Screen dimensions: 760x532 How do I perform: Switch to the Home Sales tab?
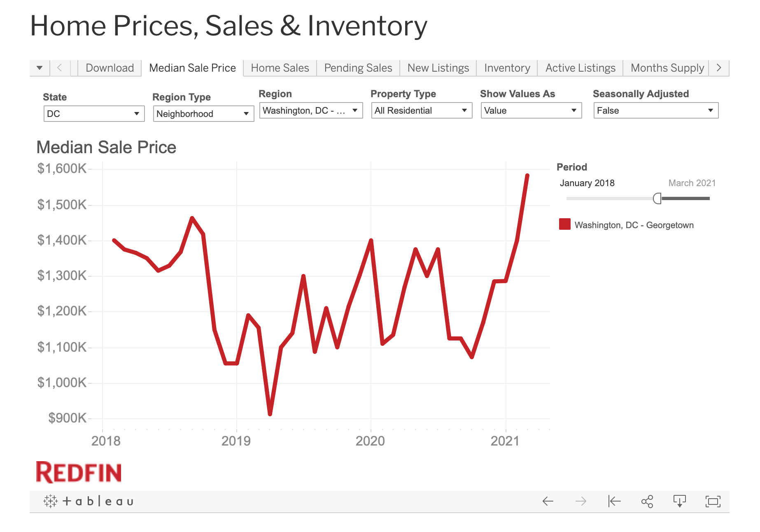(x=280, y=68)
